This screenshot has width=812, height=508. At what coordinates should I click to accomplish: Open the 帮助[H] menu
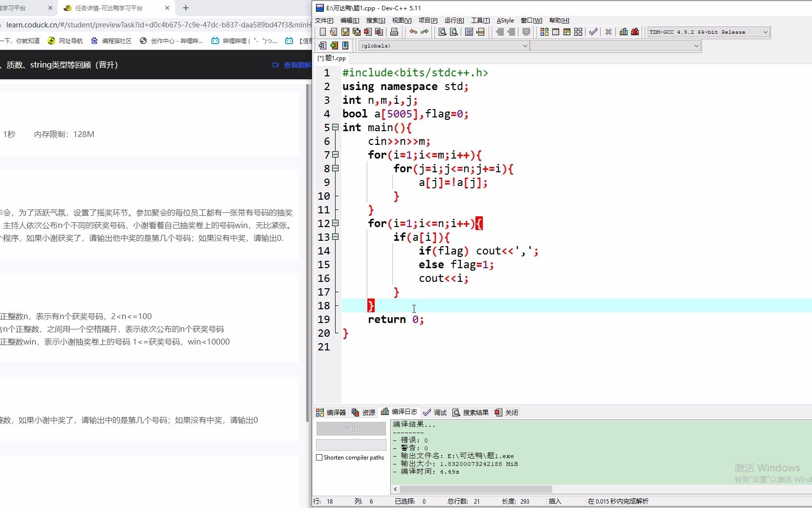click(x=559, y=21)
